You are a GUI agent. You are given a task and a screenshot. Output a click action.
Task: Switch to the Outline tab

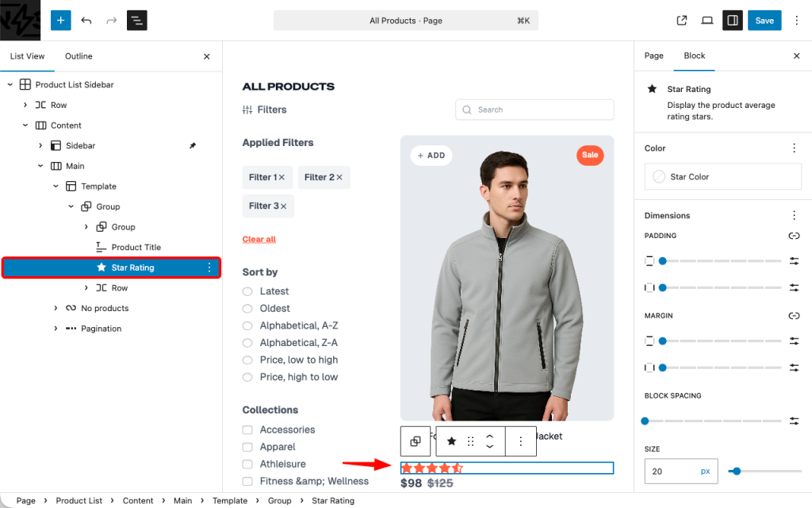[x=79, y=56]
